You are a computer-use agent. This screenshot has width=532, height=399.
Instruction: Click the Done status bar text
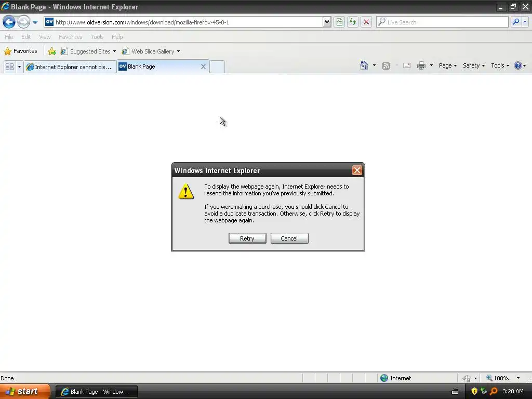[x=7, y=378]
